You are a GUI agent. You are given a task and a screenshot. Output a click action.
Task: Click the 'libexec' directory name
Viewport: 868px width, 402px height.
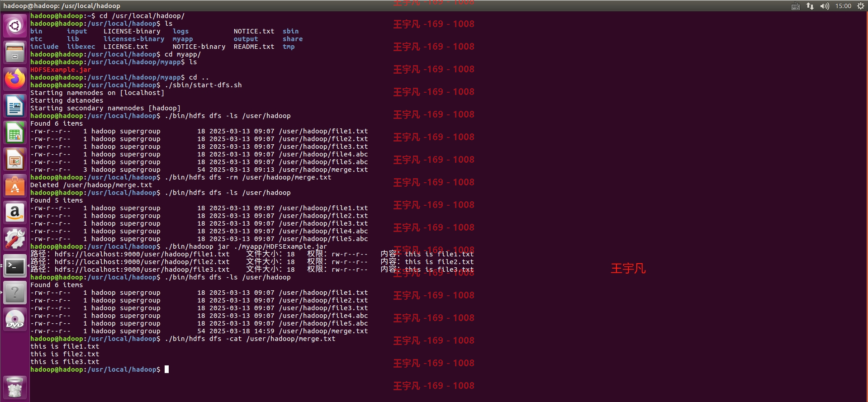point(81,47)
